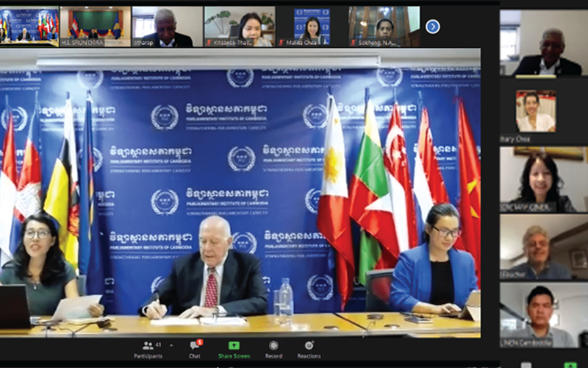
Task: Click the muted microphone icon on Malika Chea
Action: [x=281, y=43]
